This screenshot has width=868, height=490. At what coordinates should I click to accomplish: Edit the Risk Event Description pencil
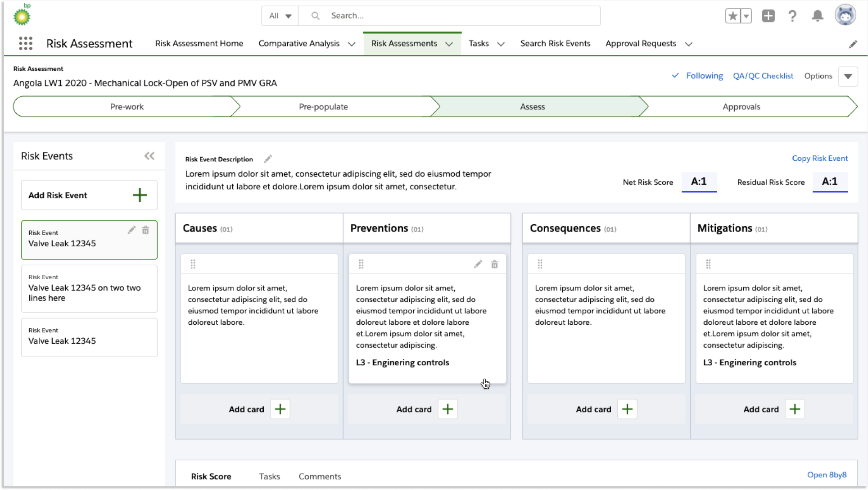tap(268, 159)
